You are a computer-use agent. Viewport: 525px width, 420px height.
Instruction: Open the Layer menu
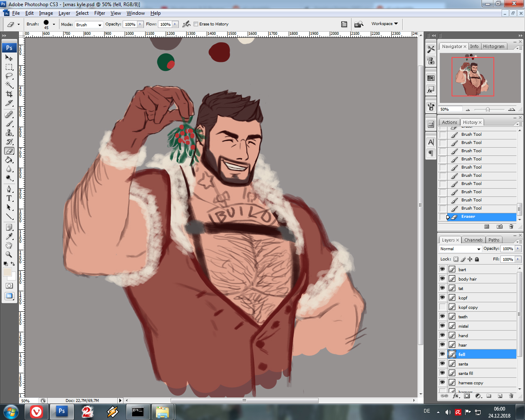(x=64, y=13)
